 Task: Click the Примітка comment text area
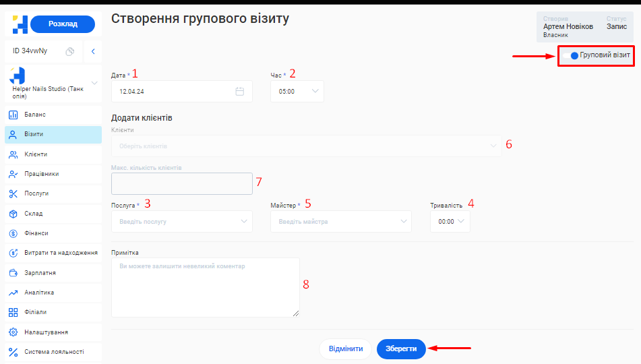pos(205,287)
